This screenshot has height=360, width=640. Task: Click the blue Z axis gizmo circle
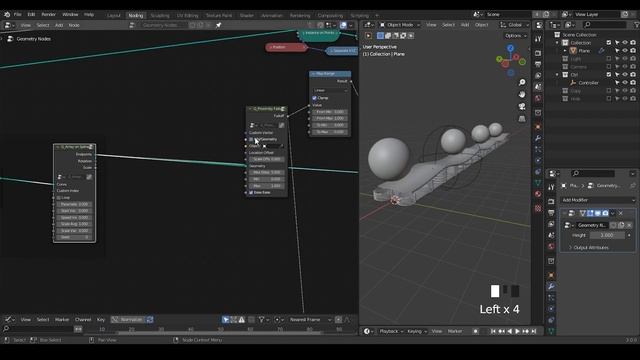(x=510, y=48)
